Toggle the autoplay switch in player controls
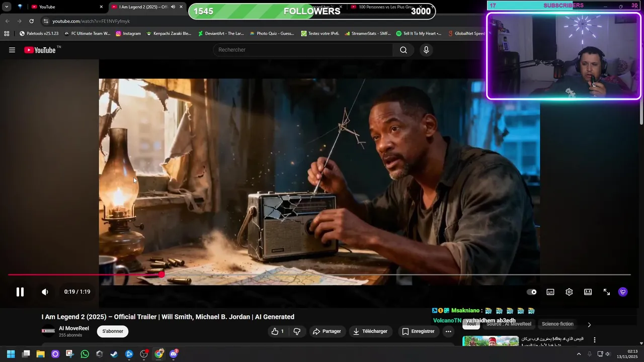 531,292
